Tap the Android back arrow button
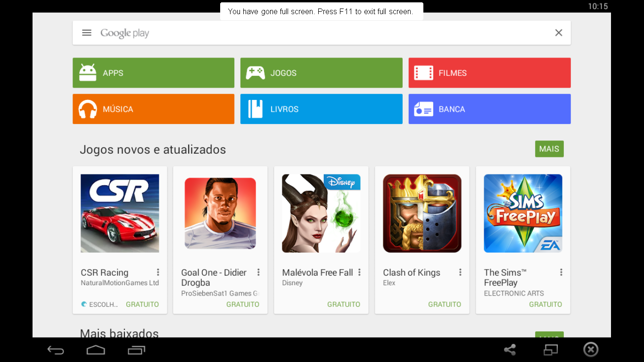Viewport: 644px width, 362px height. click(56, 350)
